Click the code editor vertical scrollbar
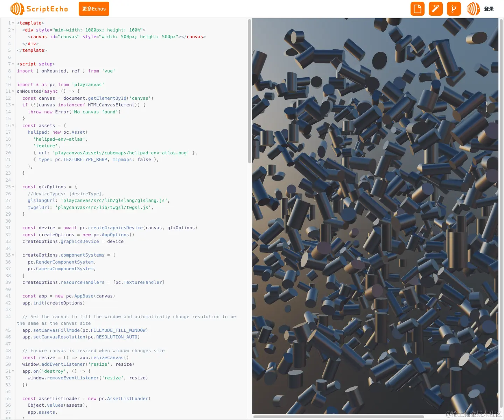This screenshot has height=420, width=504. [x=250, y=91]
